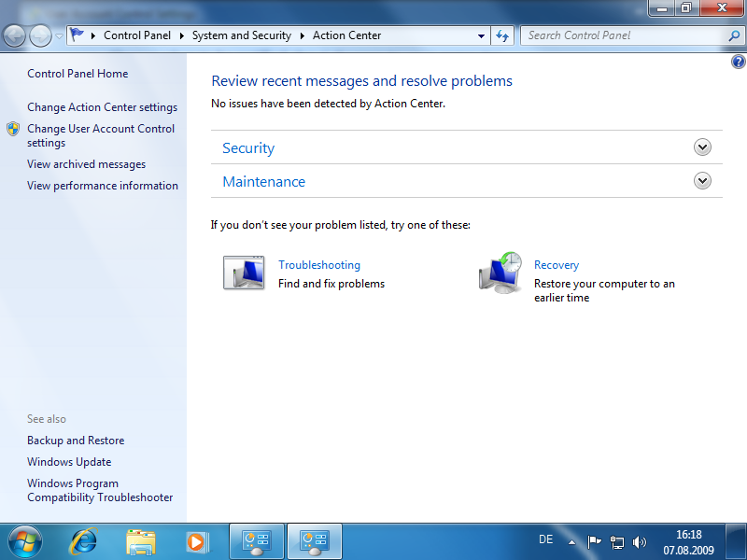Select System and Security in breadcrumb
The image size is (747, 560).
(241, 35)
